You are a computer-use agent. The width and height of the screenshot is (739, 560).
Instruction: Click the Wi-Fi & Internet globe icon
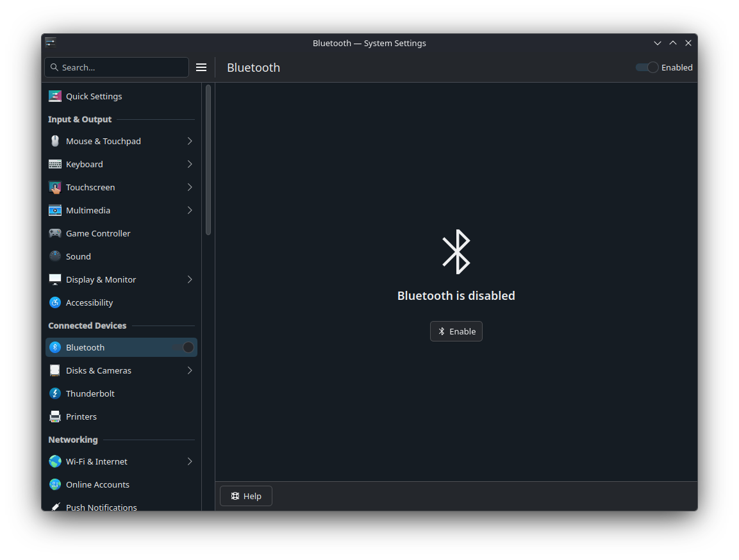tap(55, 461)
